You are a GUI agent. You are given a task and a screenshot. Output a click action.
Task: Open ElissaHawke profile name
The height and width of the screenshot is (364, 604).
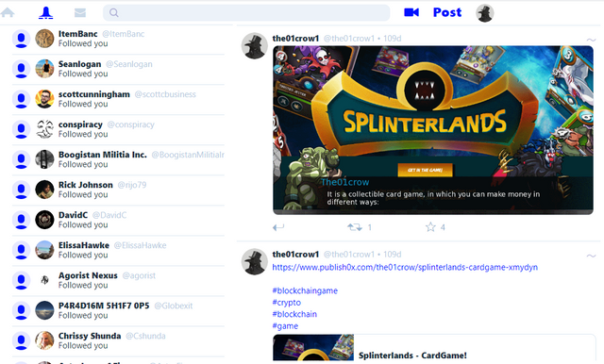point(84,245)
